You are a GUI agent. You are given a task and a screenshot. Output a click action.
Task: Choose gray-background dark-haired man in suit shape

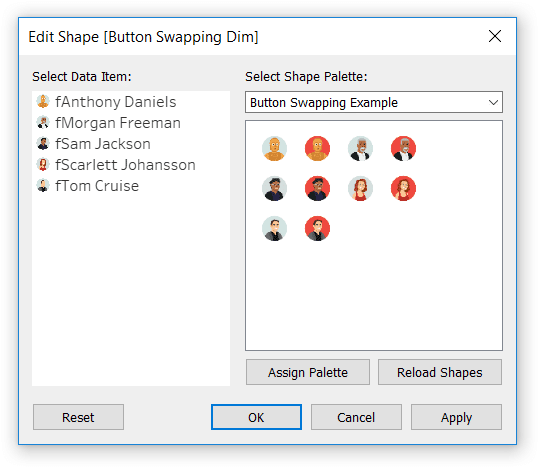(274, 228)
